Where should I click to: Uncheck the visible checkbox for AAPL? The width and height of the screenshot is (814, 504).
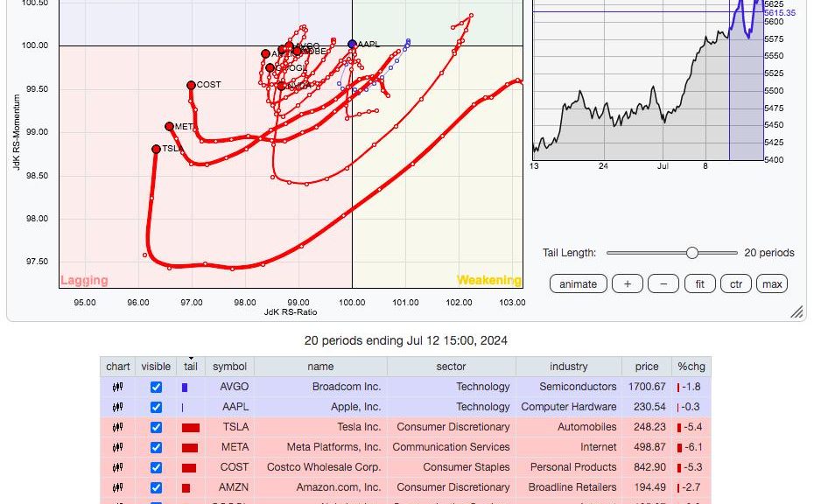(x=156, y=408)
